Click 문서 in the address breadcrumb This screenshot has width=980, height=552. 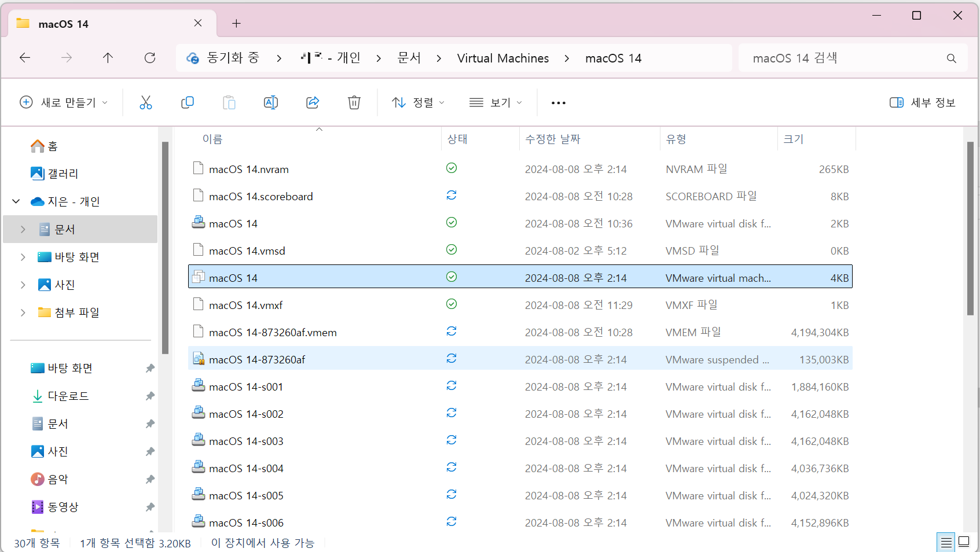[x=409, y=58]
